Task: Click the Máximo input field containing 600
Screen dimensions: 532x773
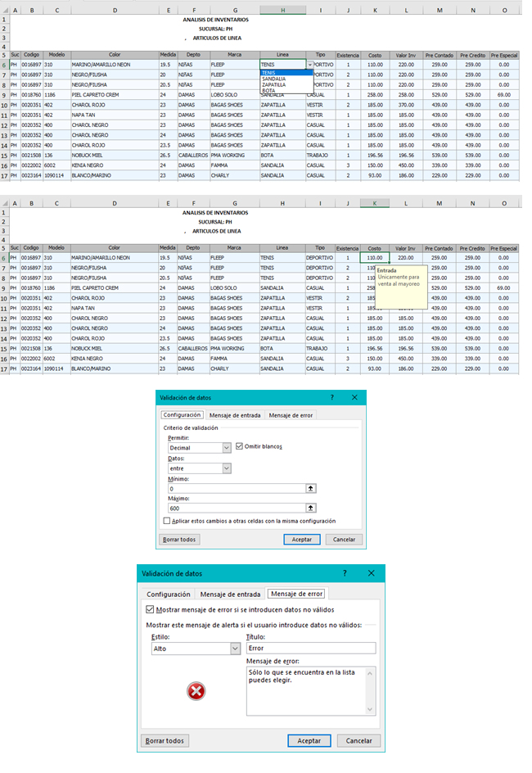Action: pos(237,508)
